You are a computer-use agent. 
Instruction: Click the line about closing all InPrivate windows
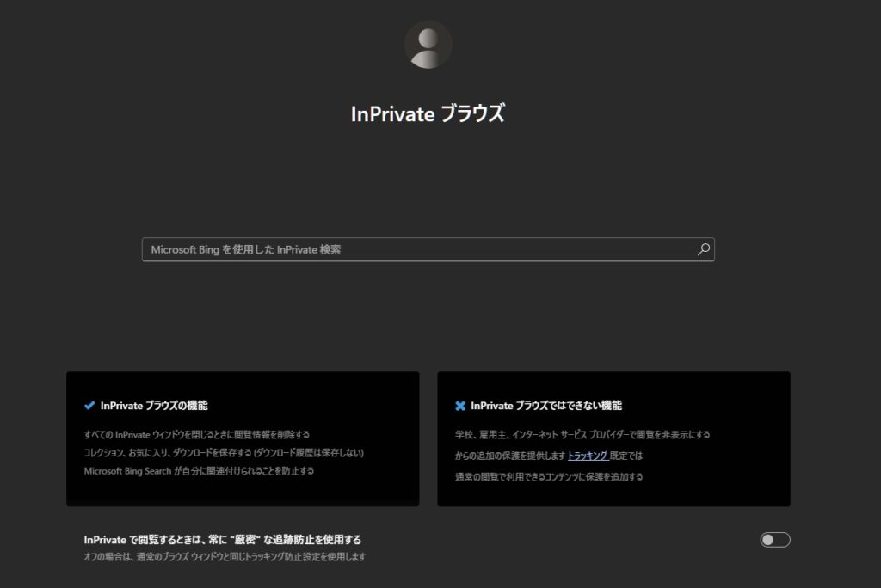coord(196,435)
